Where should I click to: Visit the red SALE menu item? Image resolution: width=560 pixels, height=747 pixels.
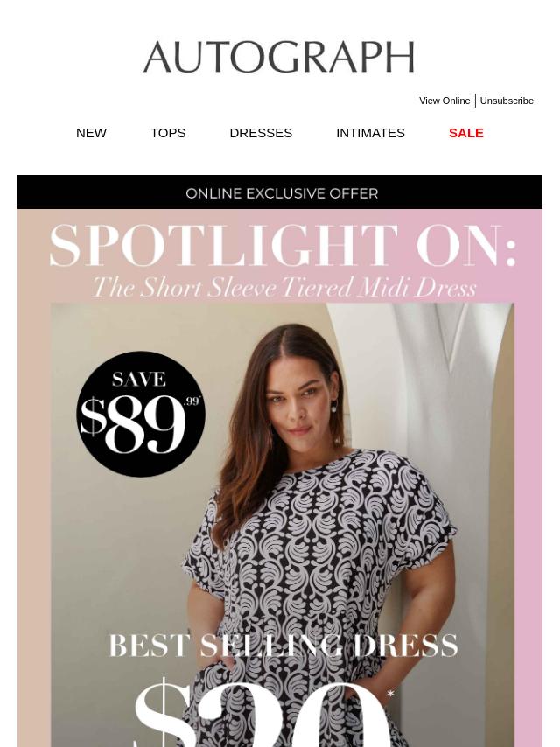point(465,133)
